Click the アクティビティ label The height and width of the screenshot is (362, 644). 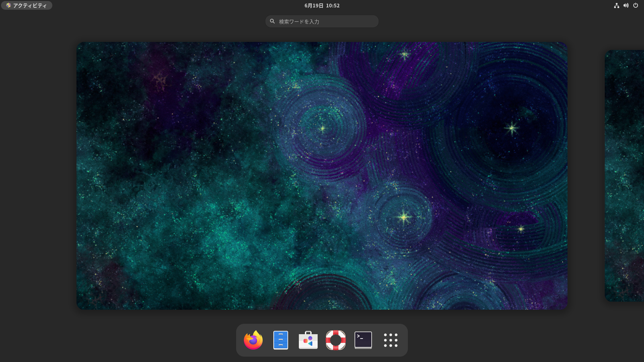coord(30,6)
